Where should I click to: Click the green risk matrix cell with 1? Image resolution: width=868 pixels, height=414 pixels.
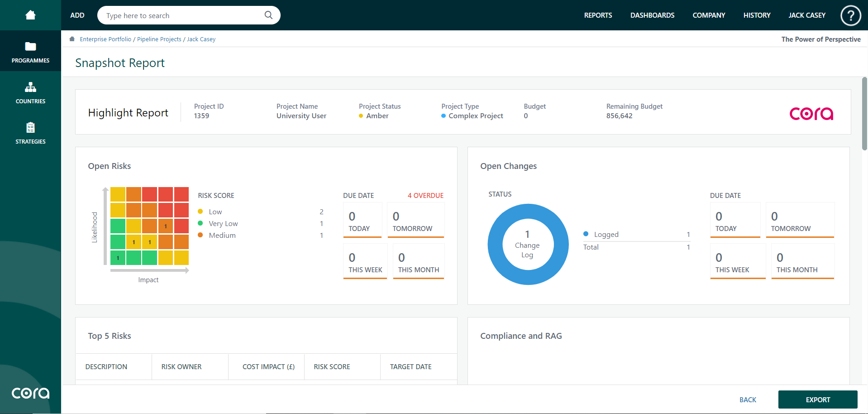click(x=118, y=258)
